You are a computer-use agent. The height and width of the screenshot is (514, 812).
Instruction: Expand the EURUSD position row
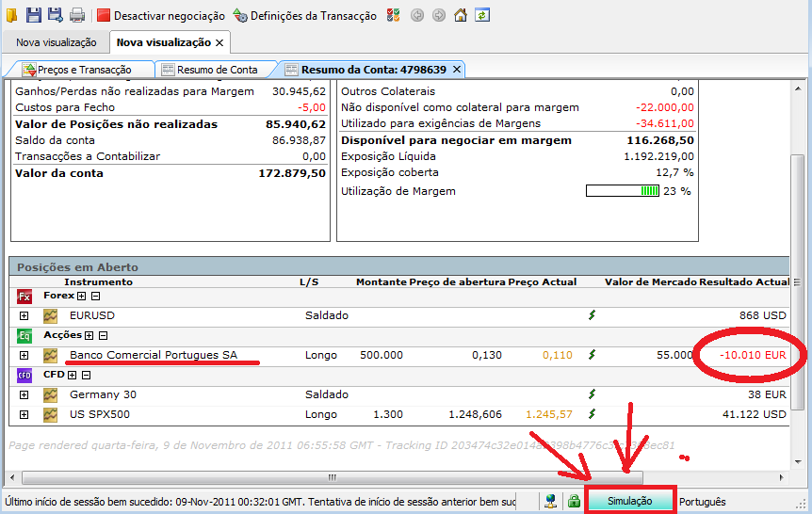click(x=24, y=315)
